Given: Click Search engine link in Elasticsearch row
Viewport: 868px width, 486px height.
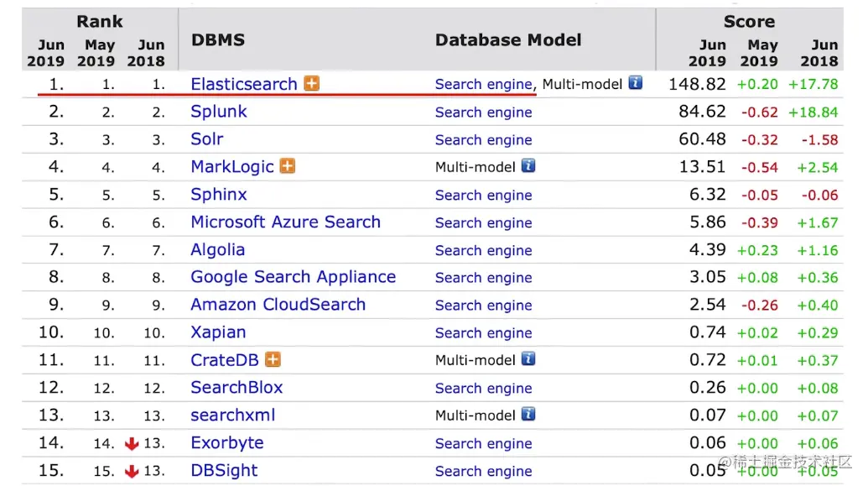Looking at the screenshot, I should [x=483, y=84].
